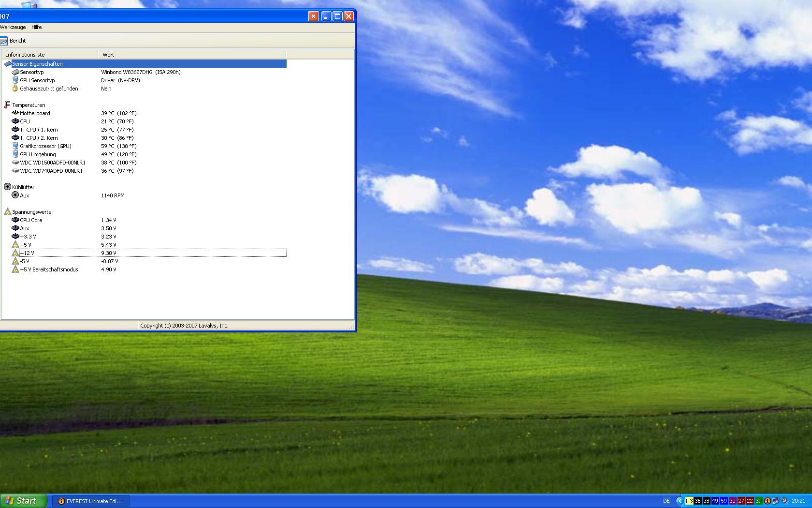Click the +12 V warning icon
Viewport: 812px width, 508px height.
point(15,253)
